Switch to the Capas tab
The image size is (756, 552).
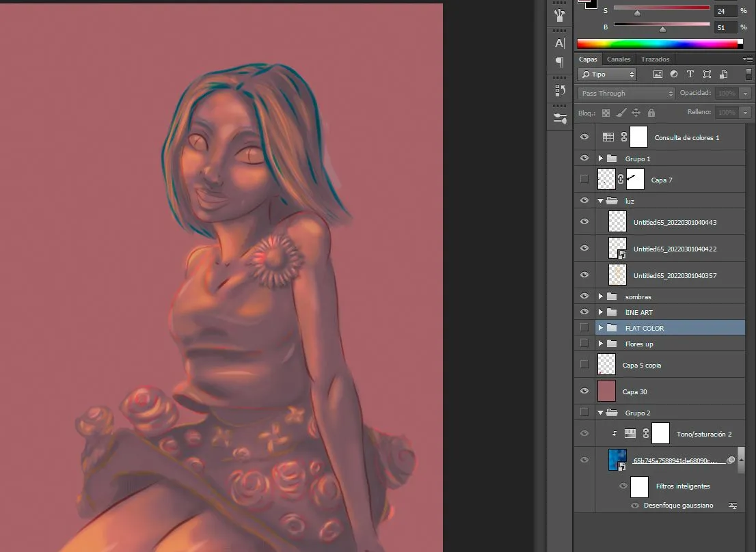588,59
